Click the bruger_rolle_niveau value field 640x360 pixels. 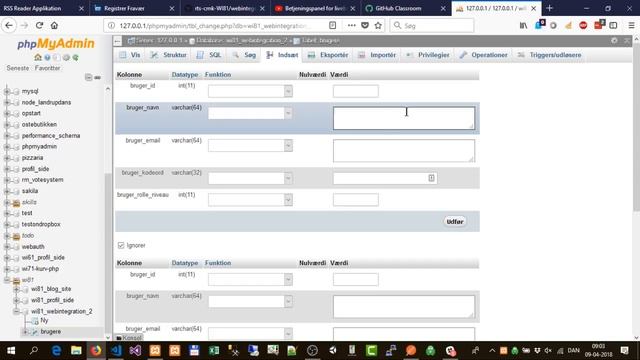tap(356, 200)
